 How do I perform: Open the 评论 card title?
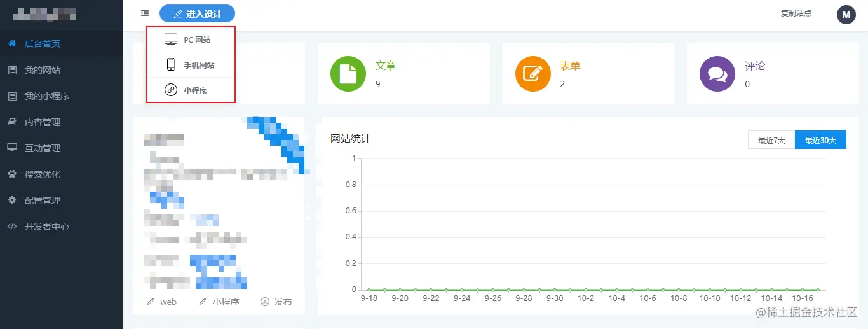755,66
